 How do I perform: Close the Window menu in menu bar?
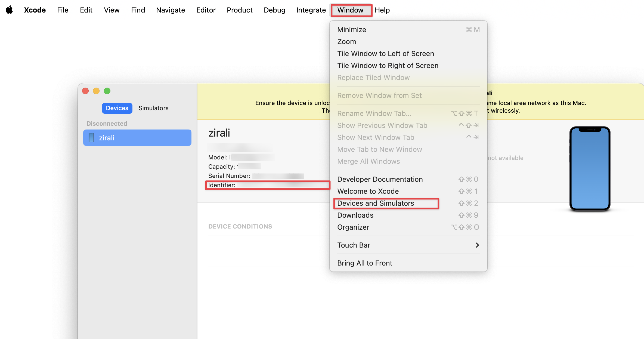[350, 10]
